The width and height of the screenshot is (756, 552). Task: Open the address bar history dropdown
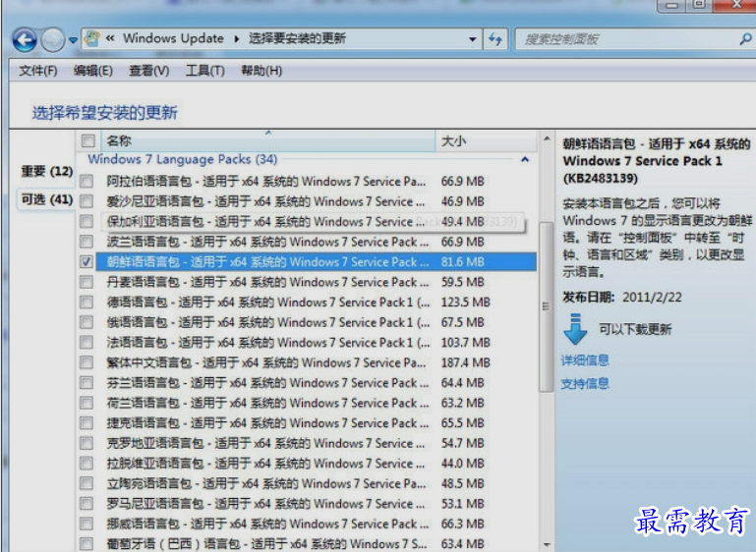[473, 39]
